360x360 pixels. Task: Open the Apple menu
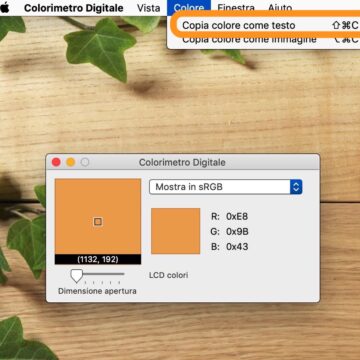coord(5,7)
